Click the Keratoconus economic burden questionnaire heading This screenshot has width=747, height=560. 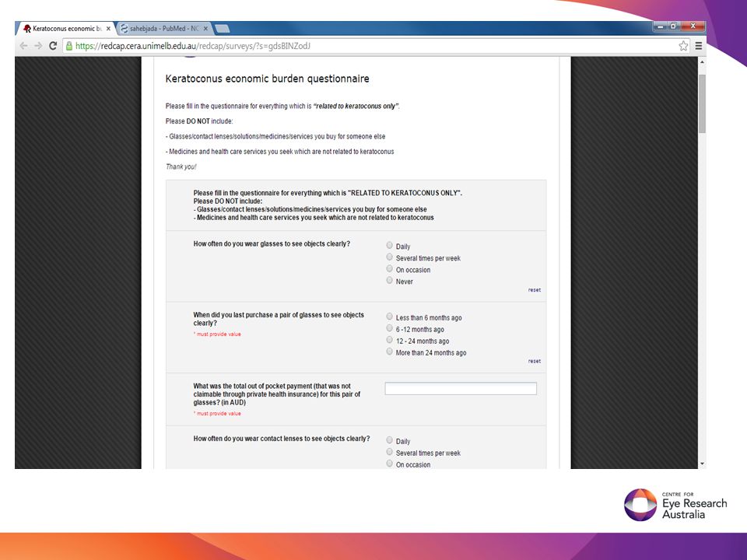click(x=267, y=79)
